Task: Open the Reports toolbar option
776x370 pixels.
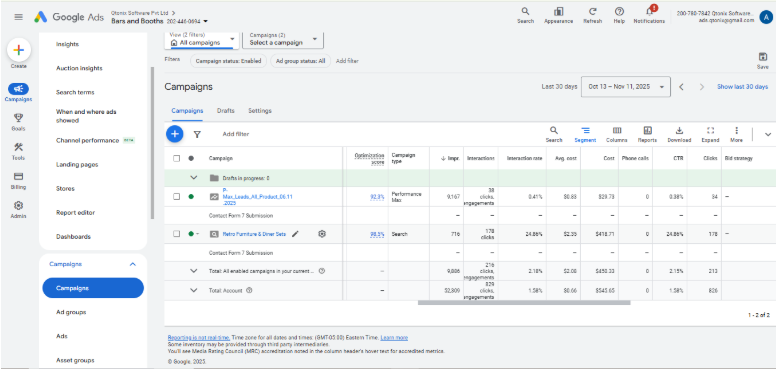Action: pyautogui.click(x=647, y=134)
